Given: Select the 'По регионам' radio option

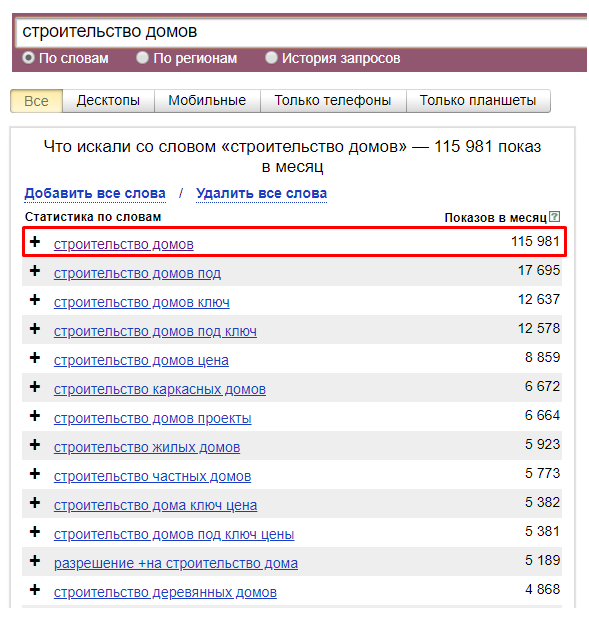Looking at the screenshot, I should [142, 58].
